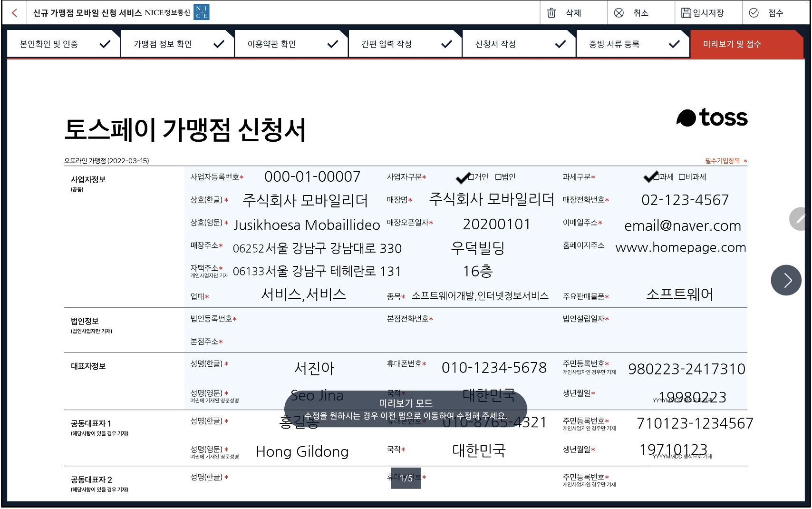Click the floppy disk temporary save icon
This screenshot has width=812, height=509.
coord(686,13)
